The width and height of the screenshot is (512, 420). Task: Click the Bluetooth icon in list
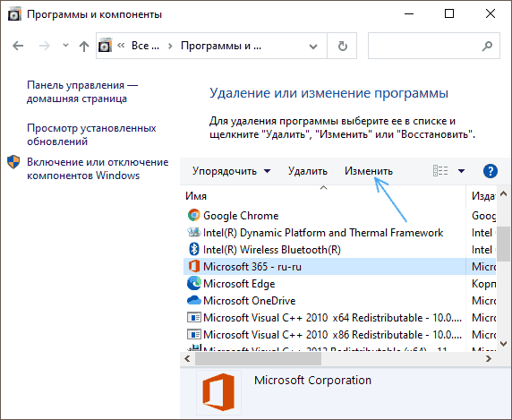tap(194, 249)
